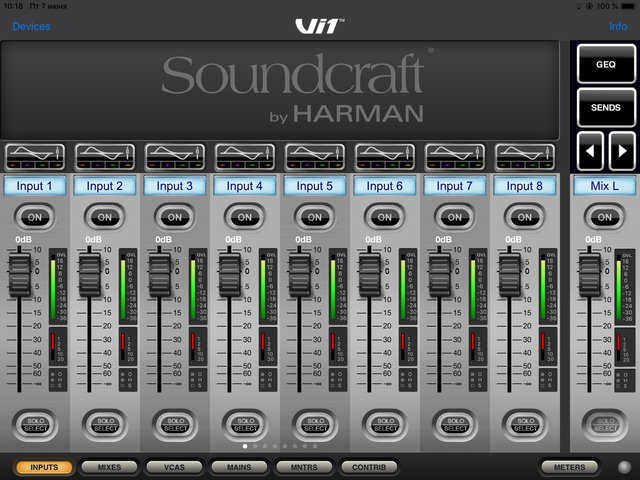This screenshot has height=480, width=640.
Task: Toggle the ON button for Input 4
Action: (245, 217)
